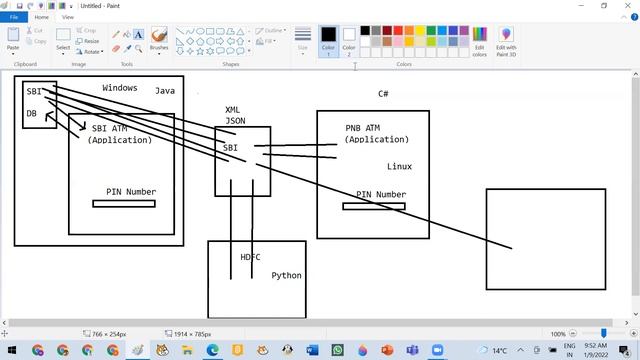Open the shape Outline dropdown
Viewport: 640px width, 360px height.
coord(271,31)
